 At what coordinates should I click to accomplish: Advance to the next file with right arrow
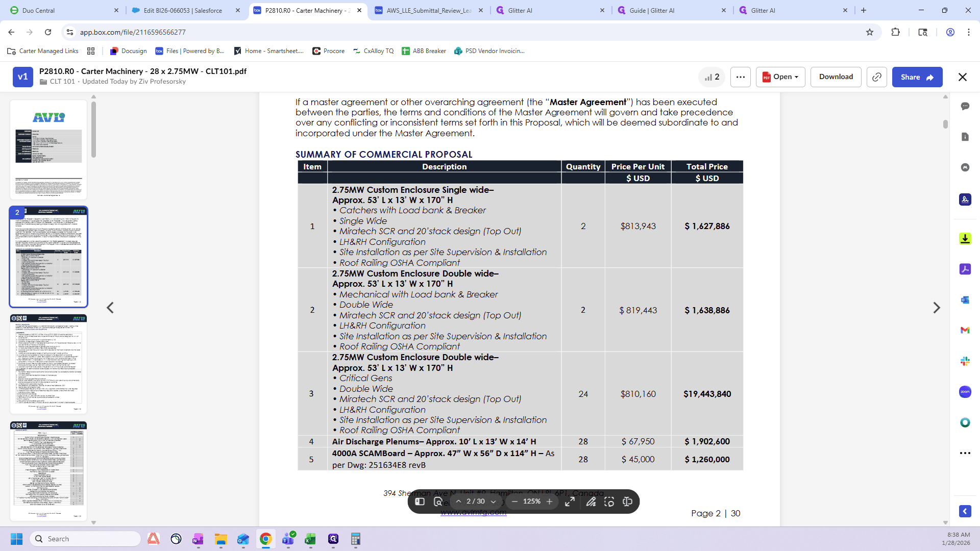pos(936,308)
